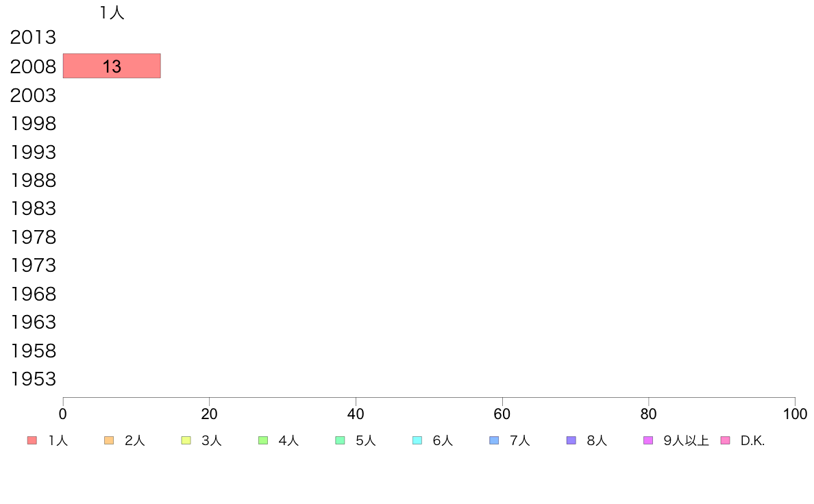Select the cyan 6人 legend swatch
This screenshot has height=504, width=814.
417,440
